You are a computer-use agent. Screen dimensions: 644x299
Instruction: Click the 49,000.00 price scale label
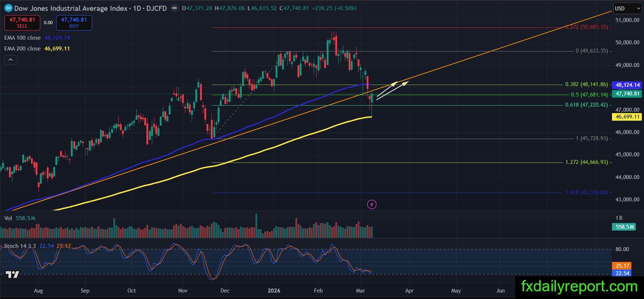(627, 65)
